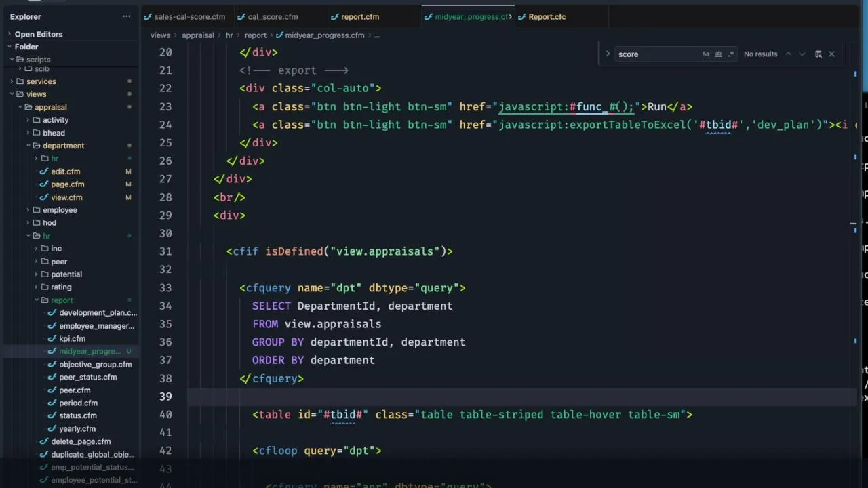Collapse the Folder section
The width and height of the screenshot is (868, 488).
(x=26, y=47)
